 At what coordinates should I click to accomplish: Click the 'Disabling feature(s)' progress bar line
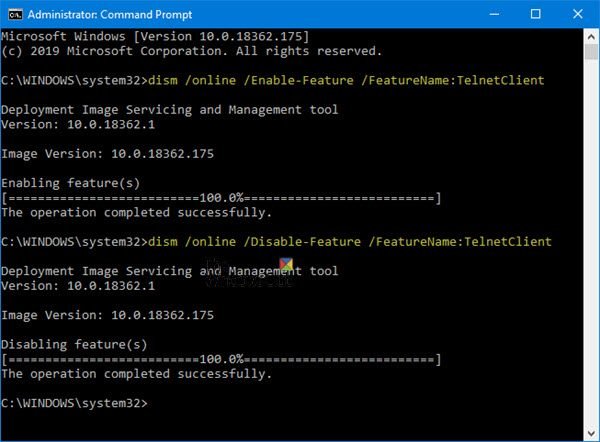tap(221, 358)
